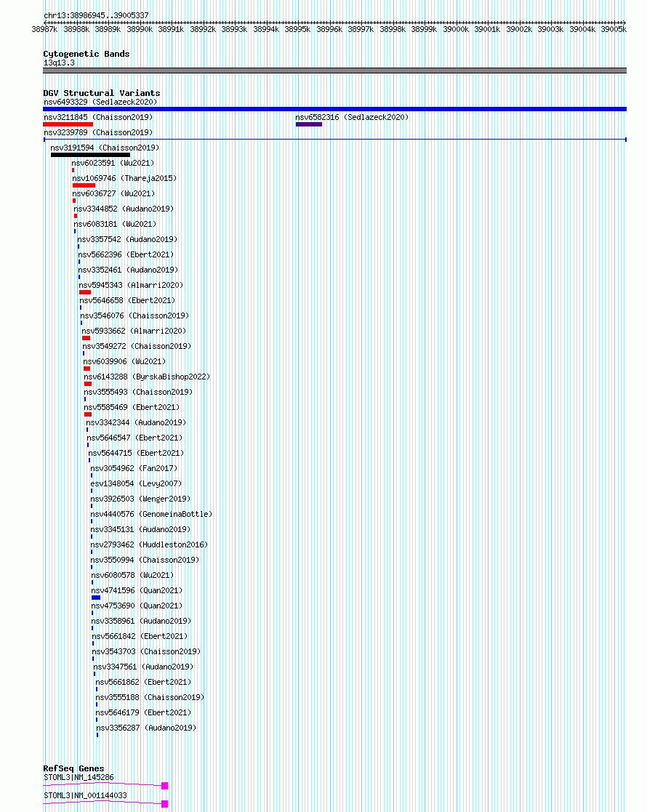Open variant nsv3352461 (Audano2019)
Viewport: 647px width, 812px height.
[x=128, y=270]
